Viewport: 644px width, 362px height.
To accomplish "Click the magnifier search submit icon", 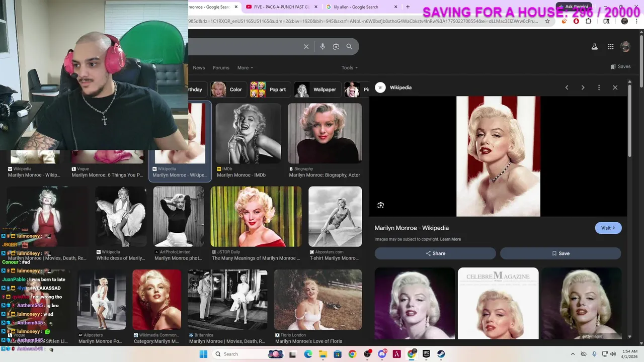I will pos(349,47).
